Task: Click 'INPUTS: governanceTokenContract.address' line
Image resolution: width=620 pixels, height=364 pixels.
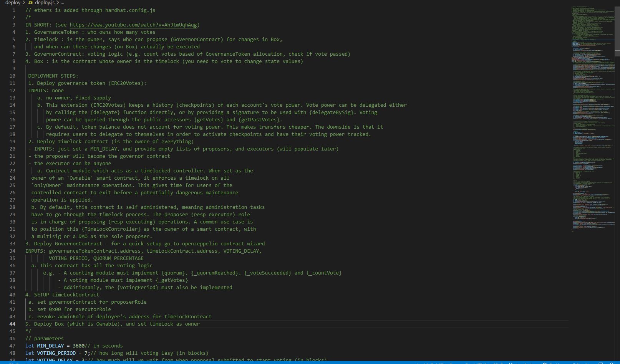Action: 143,251
